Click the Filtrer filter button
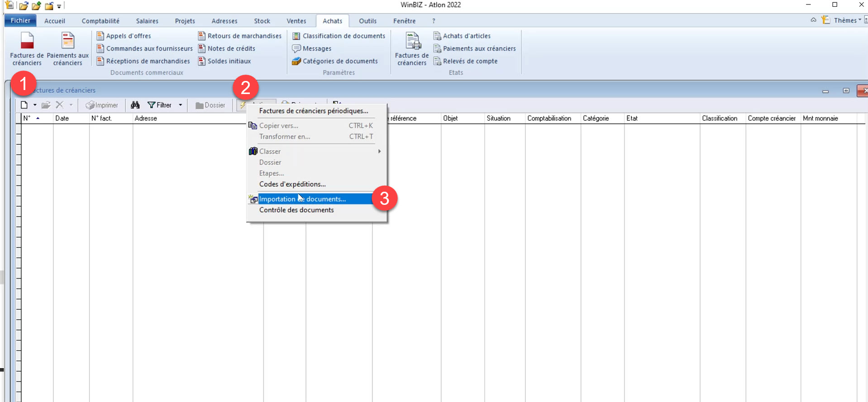Image resolution: width=868 pixels, height=402 pixels. tap(160, 105)
